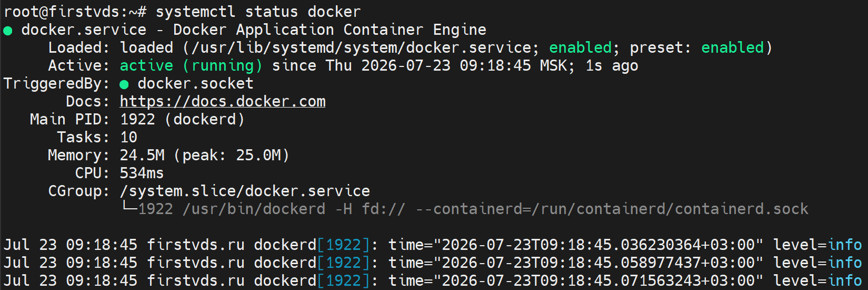Click the CGroup path /system.slice/docker.service

245,191
